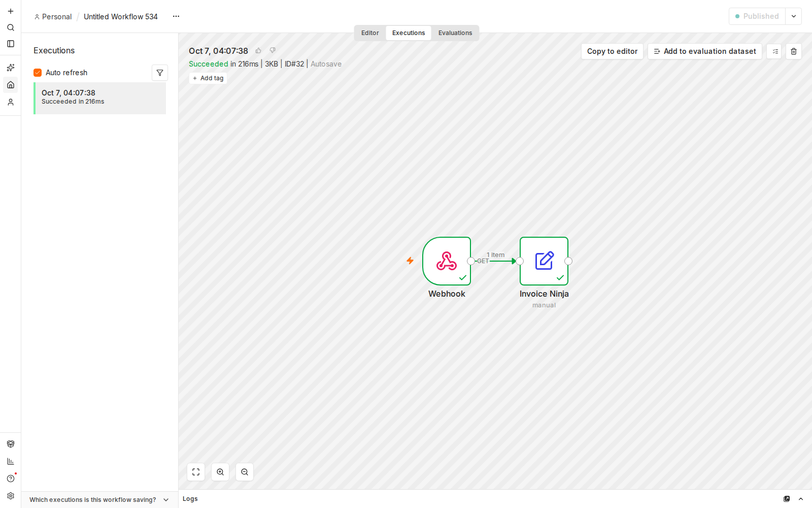812x508 pixels.
Task: Open the executions filter funnel button
Action: [160, 73]
